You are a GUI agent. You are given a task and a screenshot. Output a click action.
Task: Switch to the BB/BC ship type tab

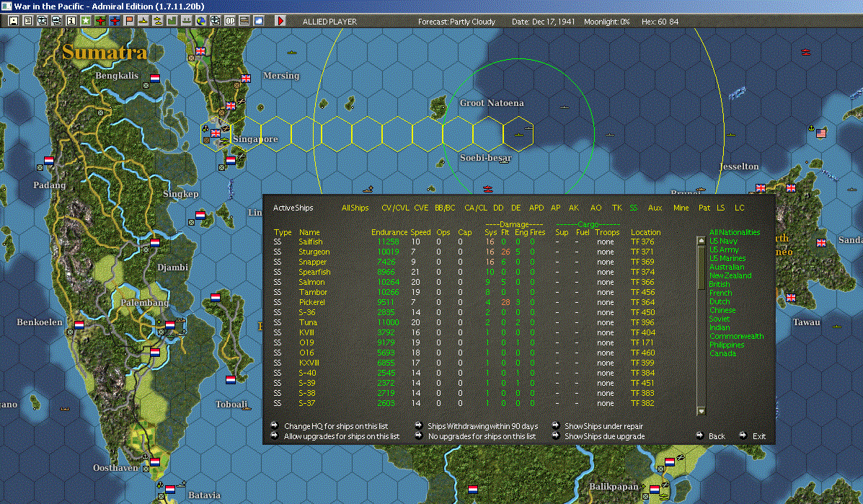click(445, 208)
